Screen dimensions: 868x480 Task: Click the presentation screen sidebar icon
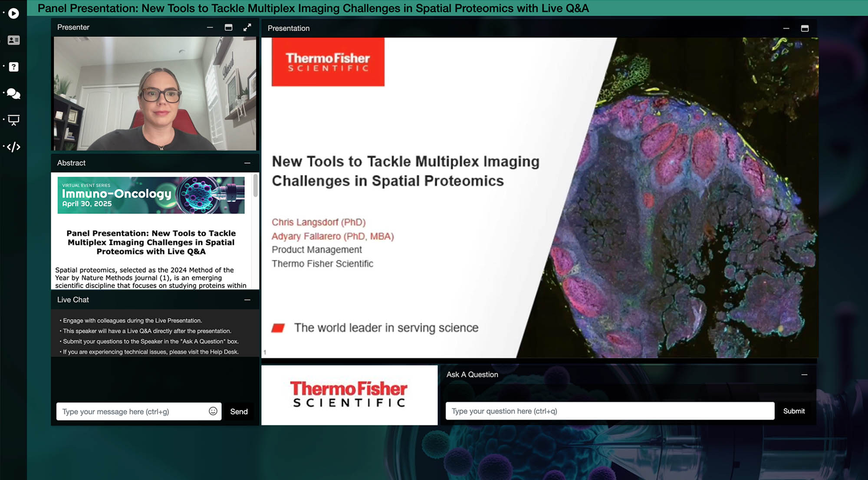[13, 120]
